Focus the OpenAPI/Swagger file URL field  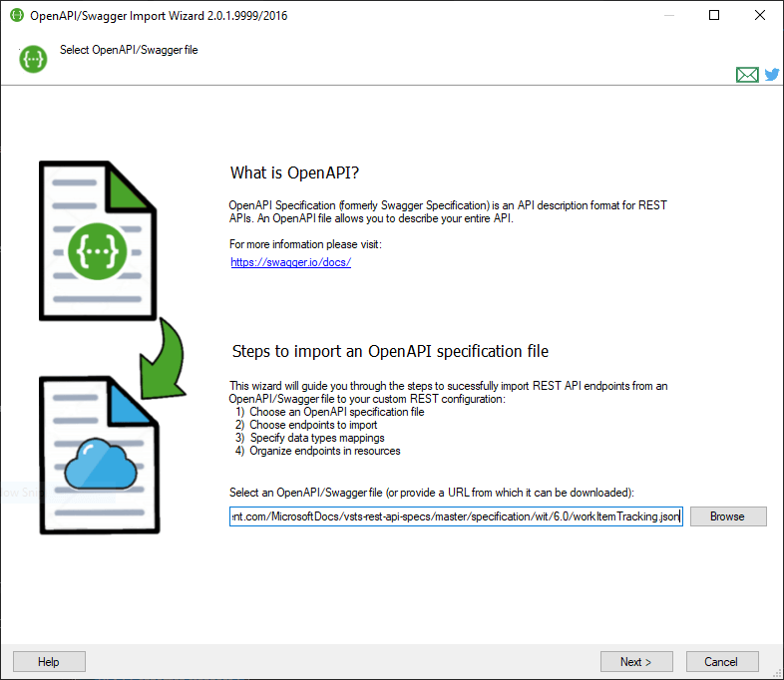(x=456, y=516)
